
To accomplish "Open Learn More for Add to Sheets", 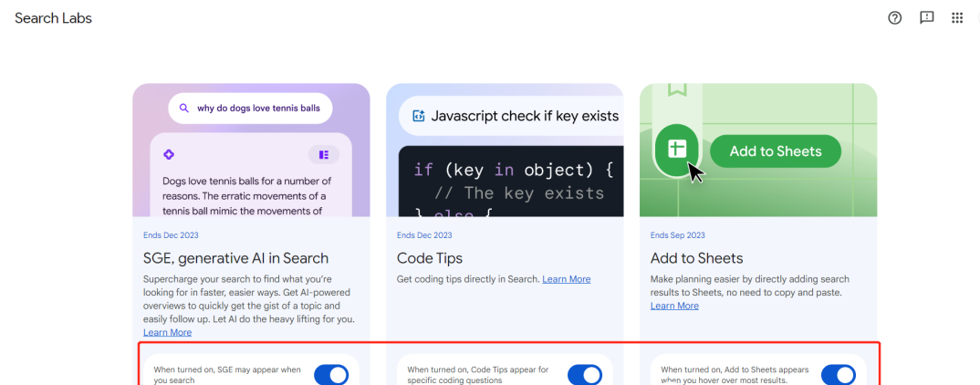I will pos(674,306).
